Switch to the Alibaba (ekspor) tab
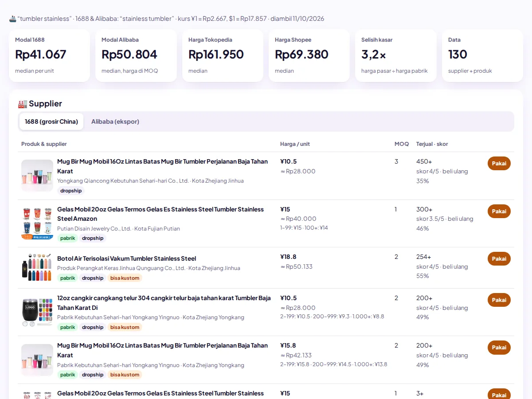This screenshot has height=399, width=532. point(115,121)
